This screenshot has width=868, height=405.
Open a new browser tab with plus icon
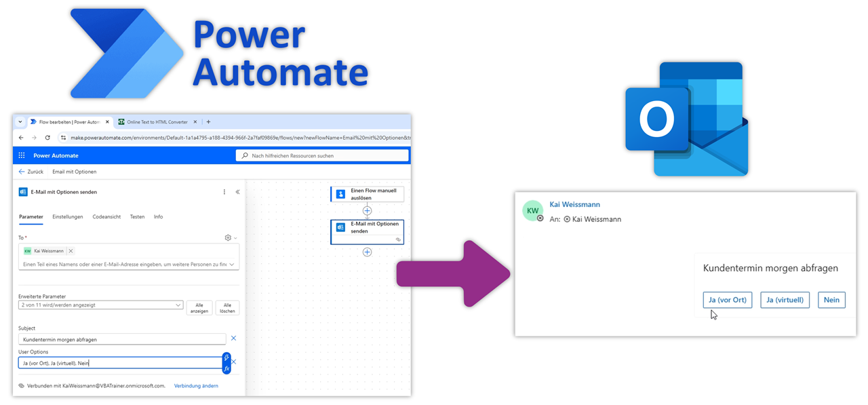[208, 122]
